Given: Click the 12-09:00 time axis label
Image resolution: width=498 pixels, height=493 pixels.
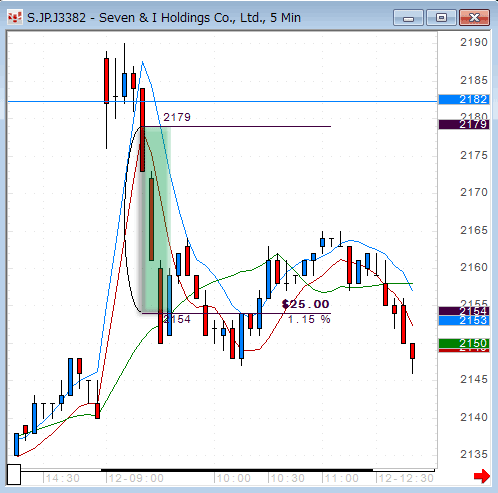Looking at the screenshot, I should (136, 478).
